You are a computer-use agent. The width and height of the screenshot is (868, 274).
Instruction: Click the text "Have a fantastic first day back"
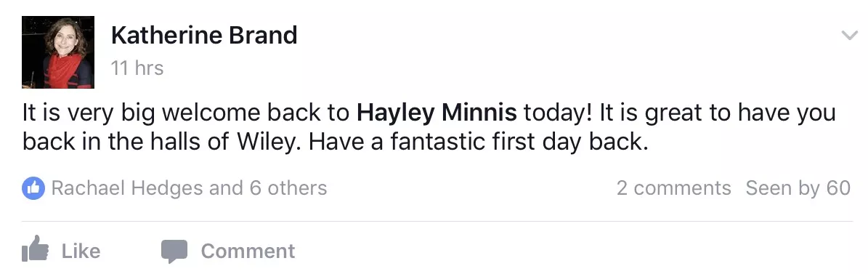click(478, 142)
